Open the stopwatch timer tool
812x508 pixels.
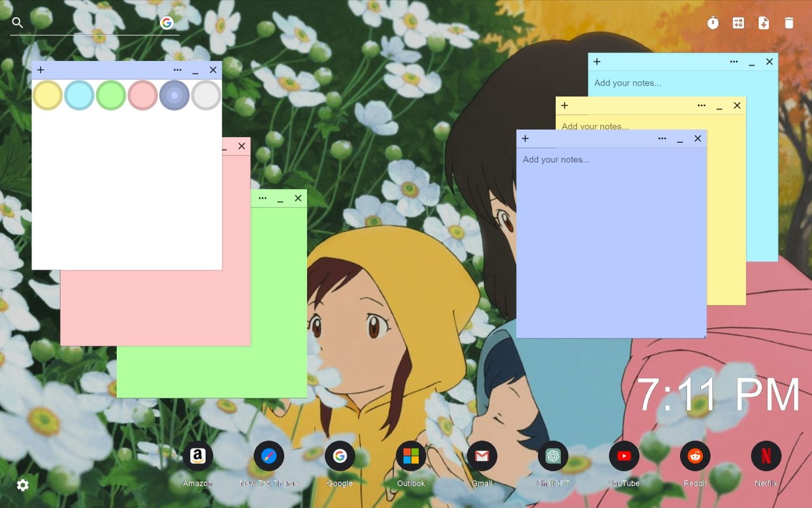(713, 23)
